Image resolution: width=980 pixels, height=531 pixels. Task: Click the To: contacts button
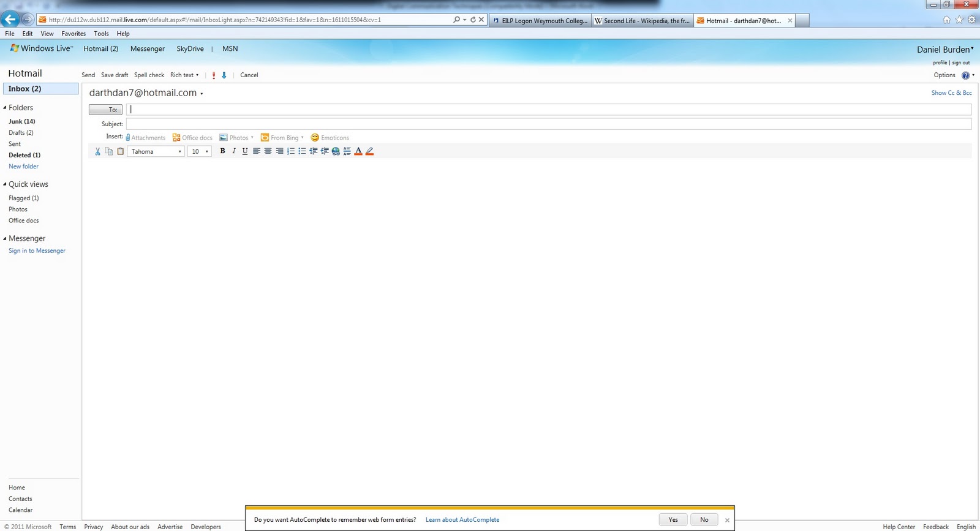[105, 110]
